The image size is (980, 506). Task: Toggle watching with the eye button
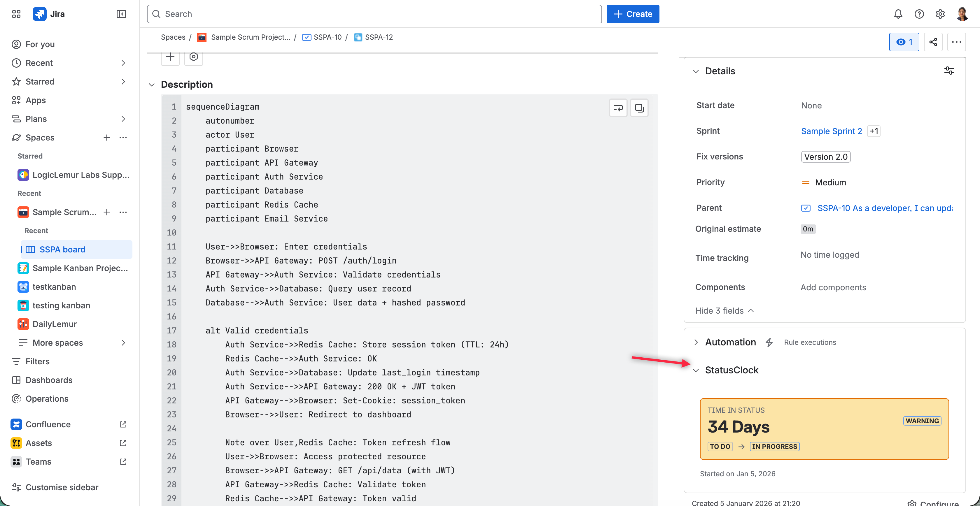pos(904,42)
